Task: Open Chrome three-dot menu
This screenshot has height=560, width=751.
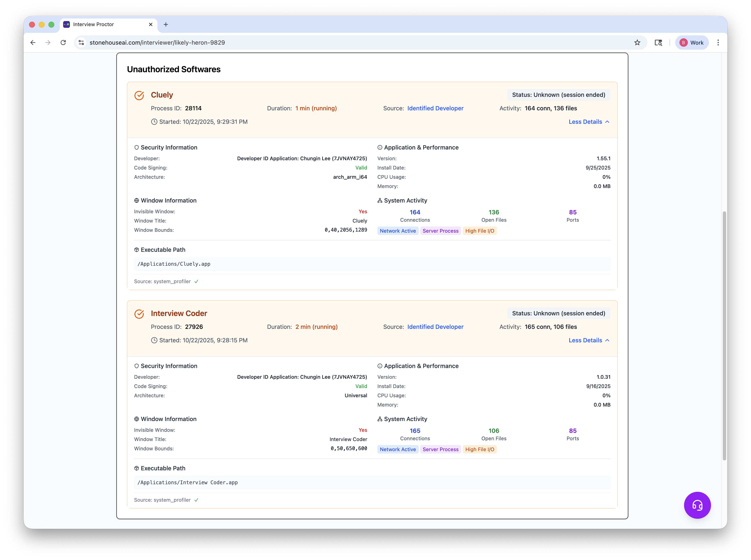Action: point(718,42)
